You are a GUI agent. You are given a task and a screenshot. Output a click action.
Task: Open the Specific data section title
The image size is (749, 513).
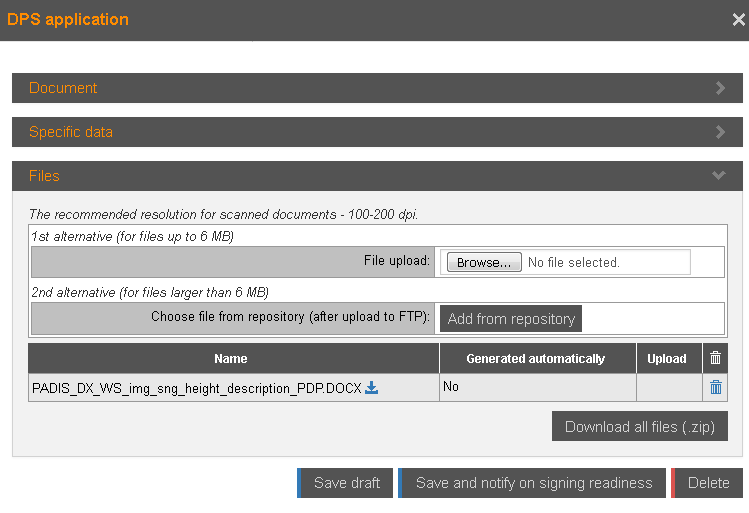click(70, 132)
